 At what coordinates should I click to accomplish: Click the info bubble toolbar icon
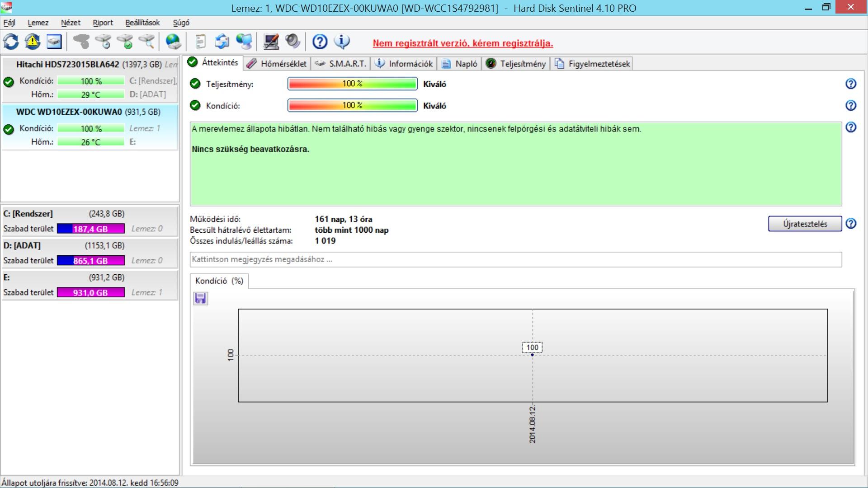(342, 42)
